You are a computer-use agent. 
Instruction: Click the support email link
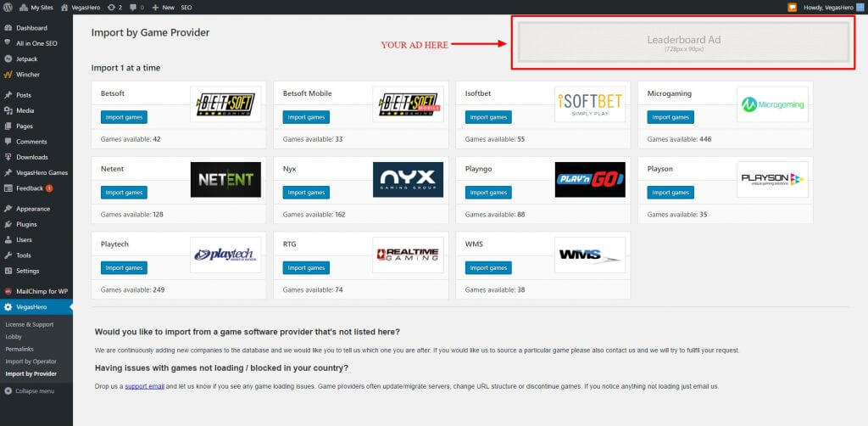tap(144, 386)
